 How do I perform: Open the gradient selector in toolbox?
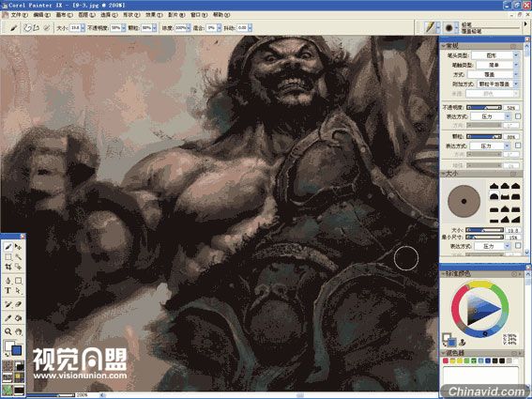[x=20, y=366]
